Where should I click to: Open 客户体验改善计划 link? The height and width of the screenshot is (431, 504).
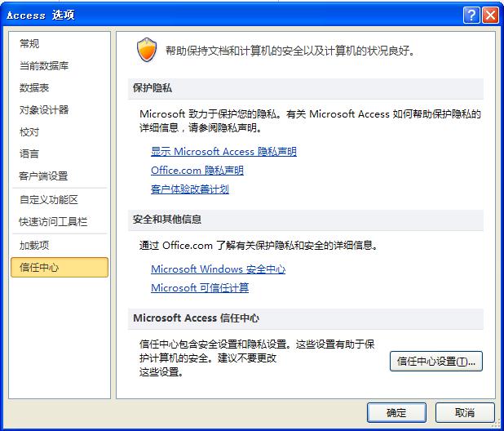[x=190, y=189]
